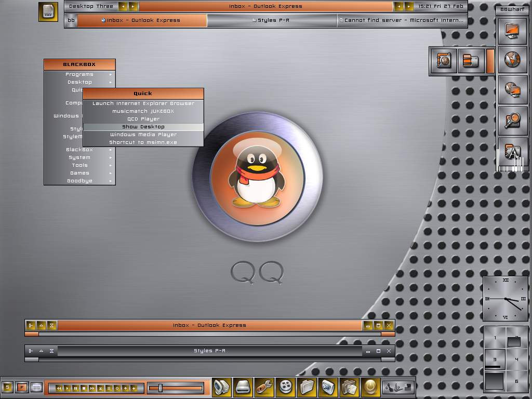Open the globe icon in BBWharf

pyautogui.click(x=512, y=60)
